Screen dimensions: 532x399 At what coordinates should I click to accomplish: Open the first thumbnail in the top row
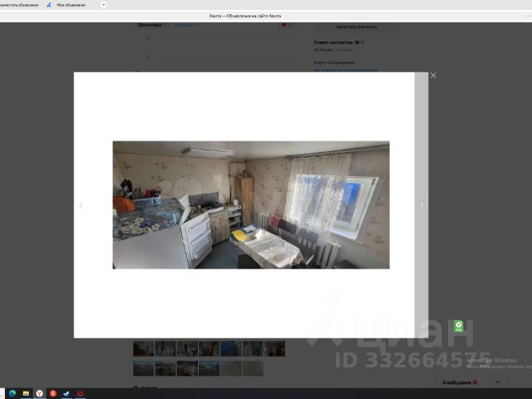click(x=143, y=349)
